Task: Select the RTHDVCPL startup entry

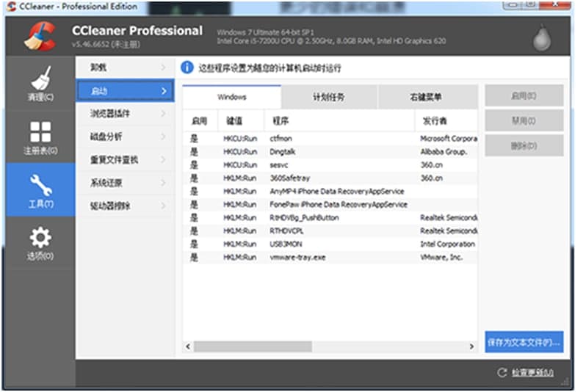Action: pyautogui.click(x=330, y=231)
